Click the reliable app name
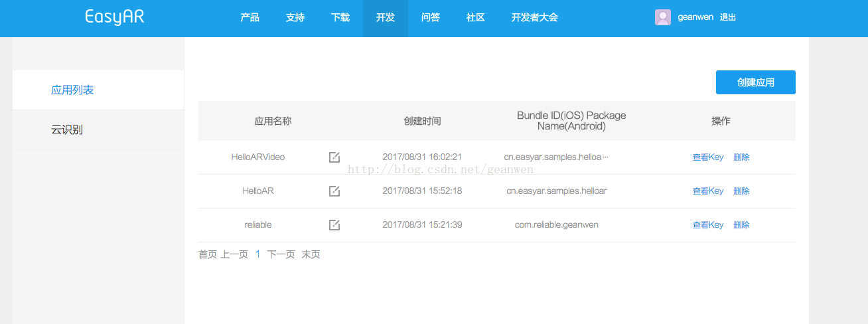This screenshot has width=868, height=324. [258, 225]
